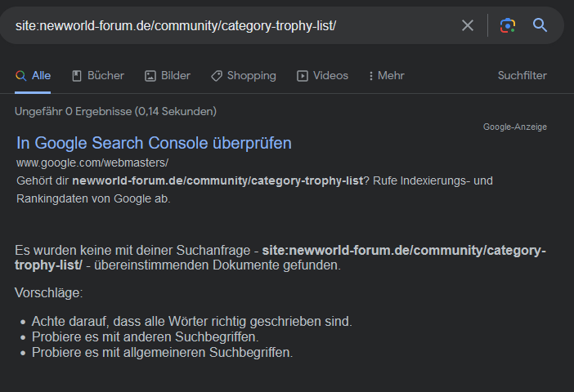574x392 pixels.
Task: Open the Suchfilter options
Action: click(x=522, y=76)
